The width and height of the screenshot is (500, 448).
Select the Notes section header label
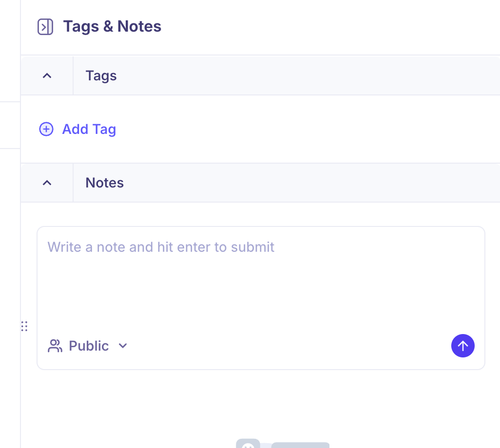(105, 183)
